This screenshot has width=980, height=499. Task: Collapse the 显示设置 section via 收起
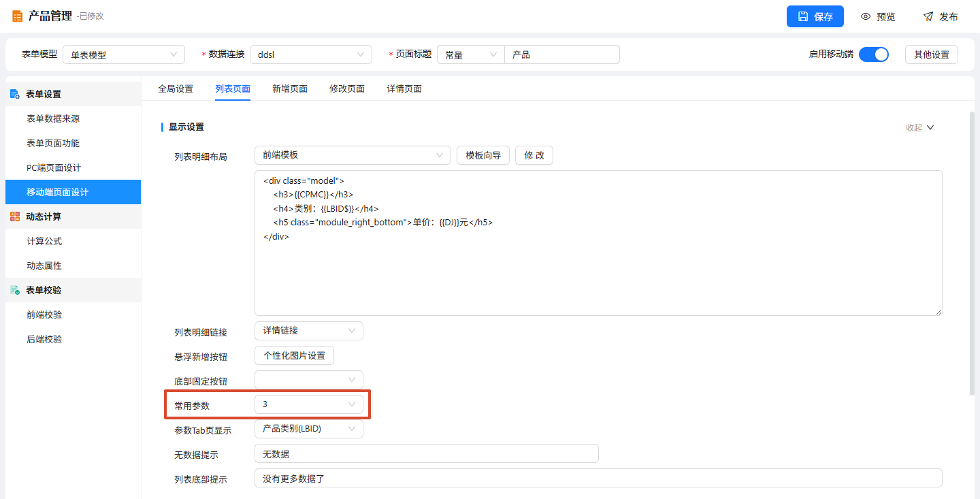pos(920,127)
